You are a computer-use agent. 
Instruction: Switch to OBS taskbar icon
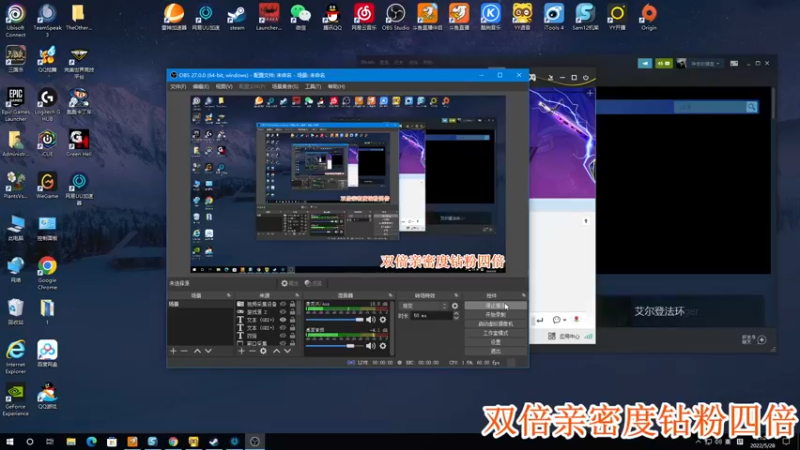255,441
